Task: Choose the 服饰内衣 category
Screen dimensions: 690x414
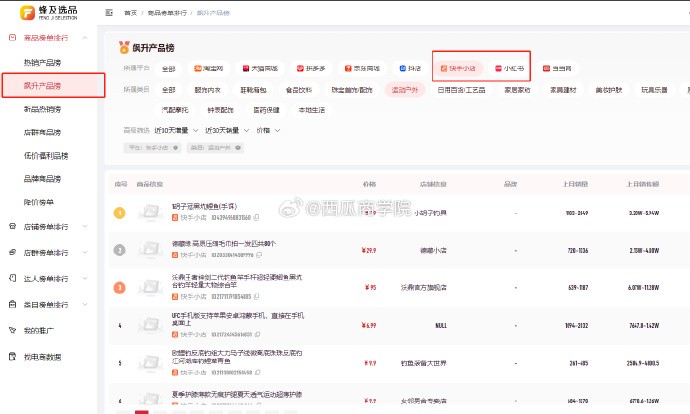Action: pos(207,90)
